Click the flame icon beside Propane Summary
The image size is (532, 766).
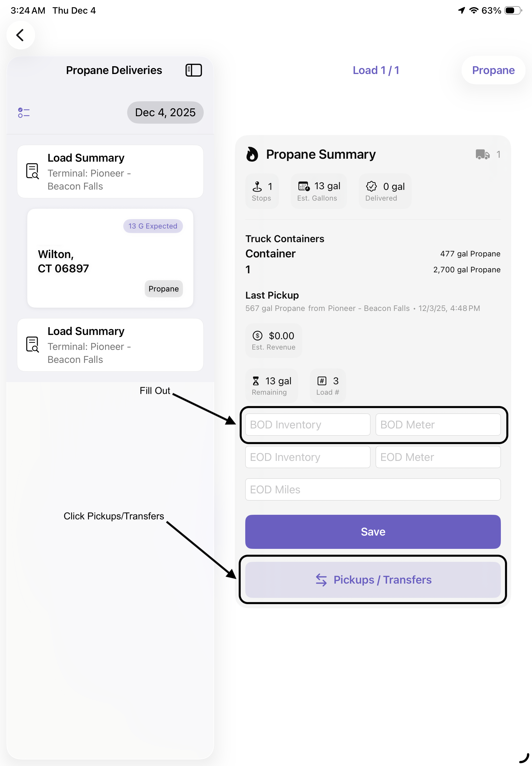(252, 154)
